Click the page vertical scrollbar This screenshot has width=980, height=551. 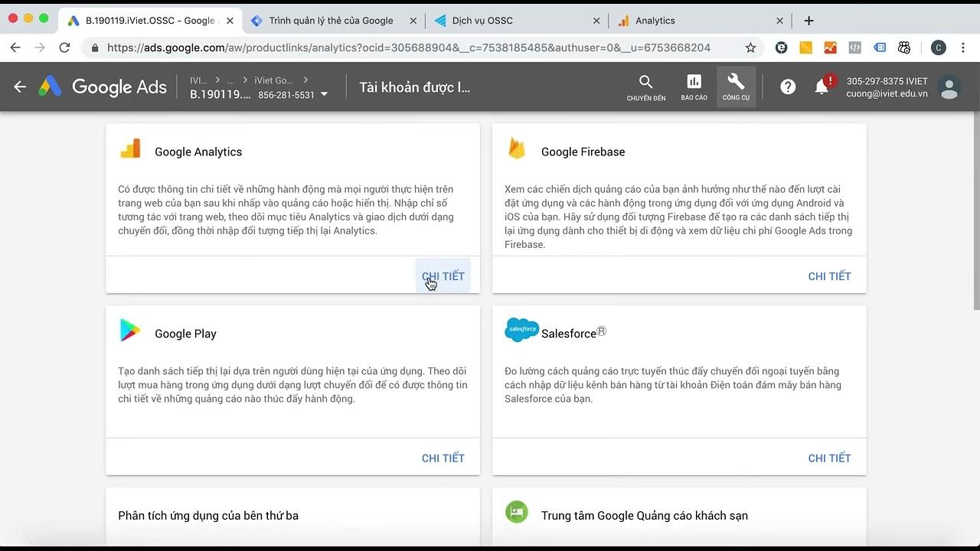975,210
